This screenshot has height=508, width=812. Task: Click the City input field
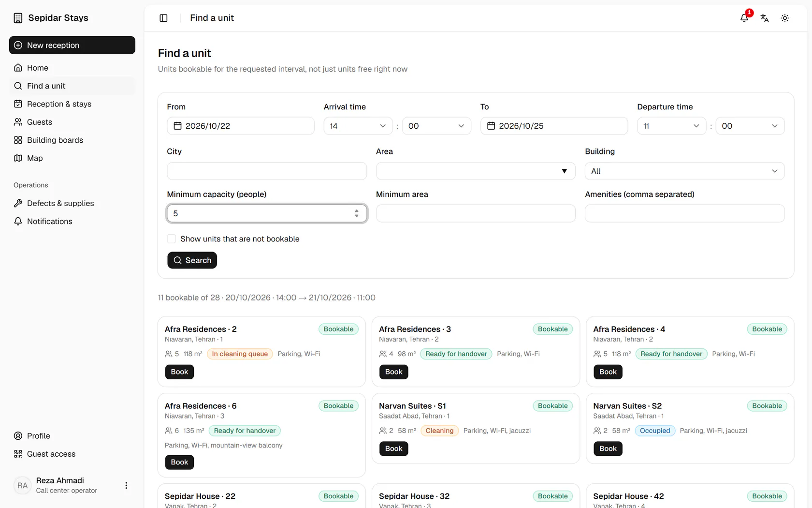tap(267, 171)
